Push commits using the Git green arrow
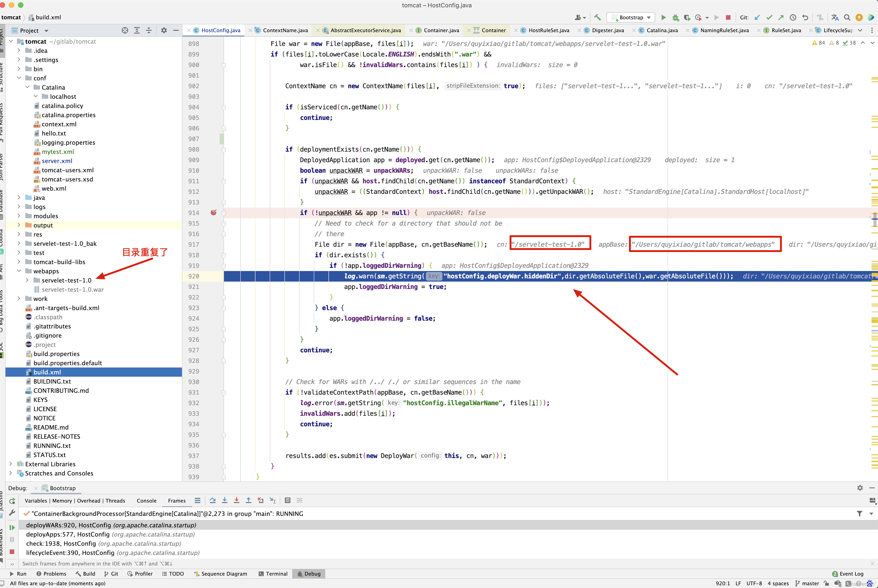Viewport: 878px width, 588px height. [x=781, y=17]
